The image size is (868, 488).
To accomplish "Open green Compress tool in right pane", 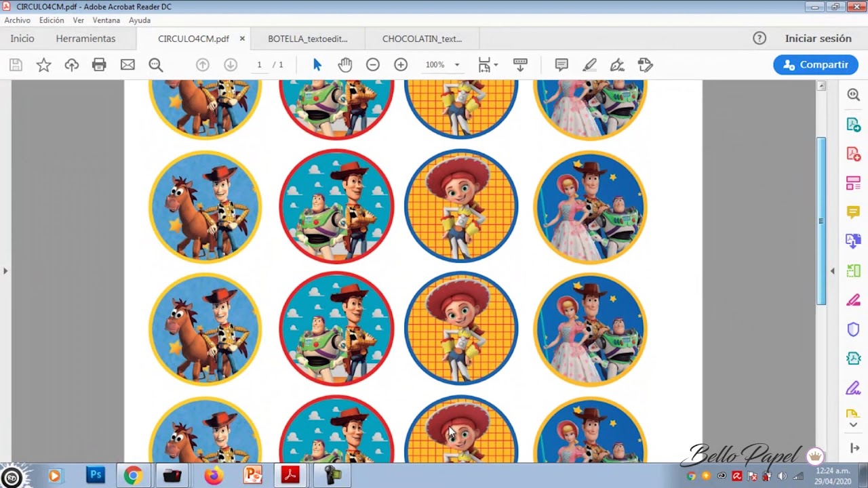I will point(853,270).
